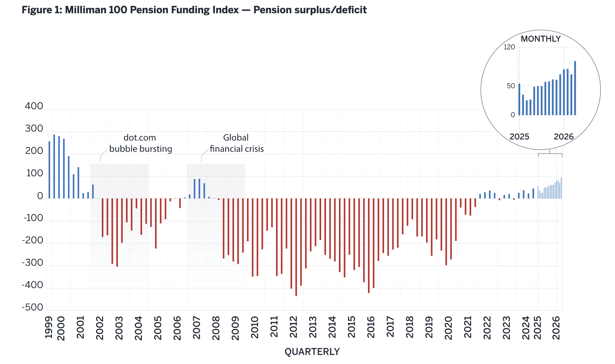Select the 1999 x-axis year label
Screen dimensions: 615x364
tap(49, 327)
